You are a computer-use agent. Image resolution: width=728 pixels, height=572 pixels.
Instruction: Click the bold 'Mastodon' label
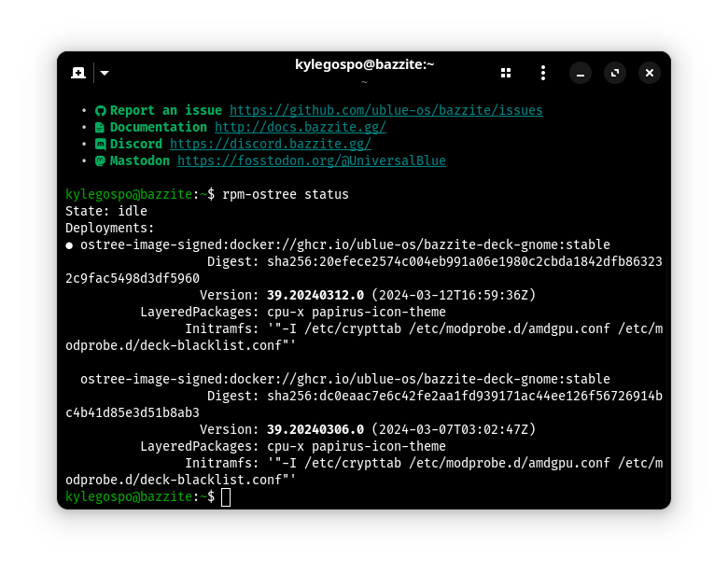[140, 160]
